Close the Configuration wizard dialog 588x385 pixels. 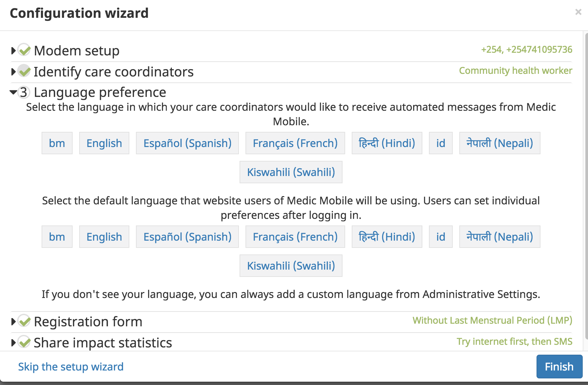click(578, 12)
